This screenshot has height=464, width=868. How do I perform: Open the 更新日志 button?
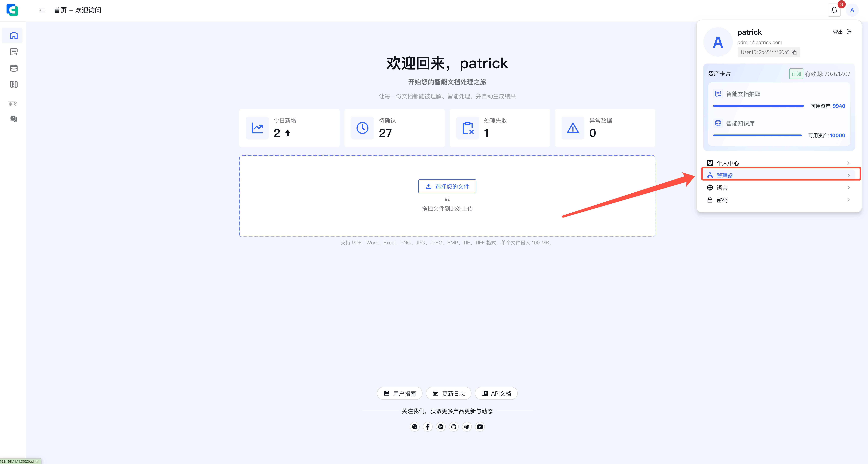tap(449, 393)
